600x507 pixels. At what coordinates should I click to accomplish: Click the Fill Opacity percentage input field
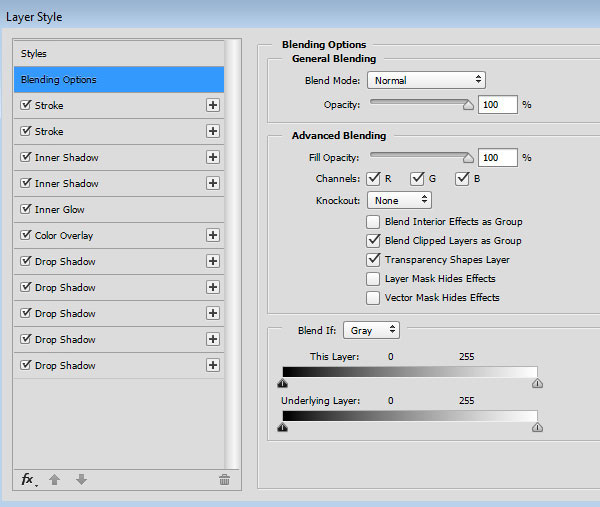pos(498,157)
